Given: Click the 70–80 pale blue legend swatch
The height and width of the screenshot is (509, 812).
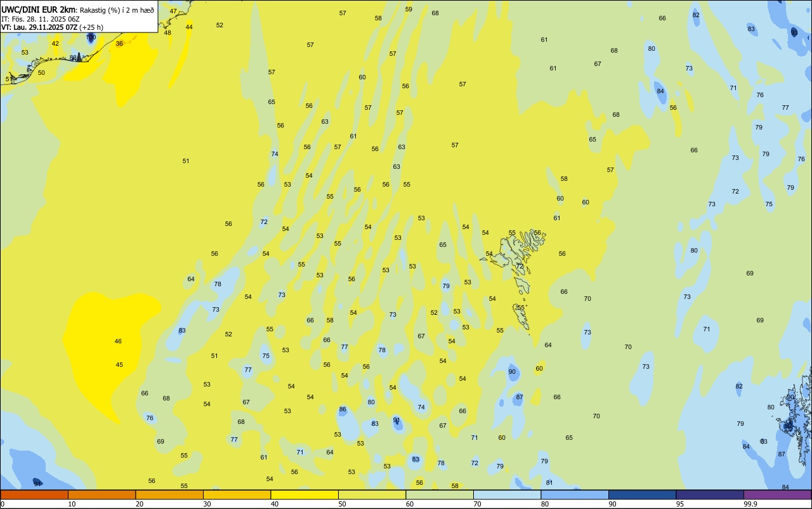Looking at the screenshot, I should pyautogui.click(x=507, y=494).
